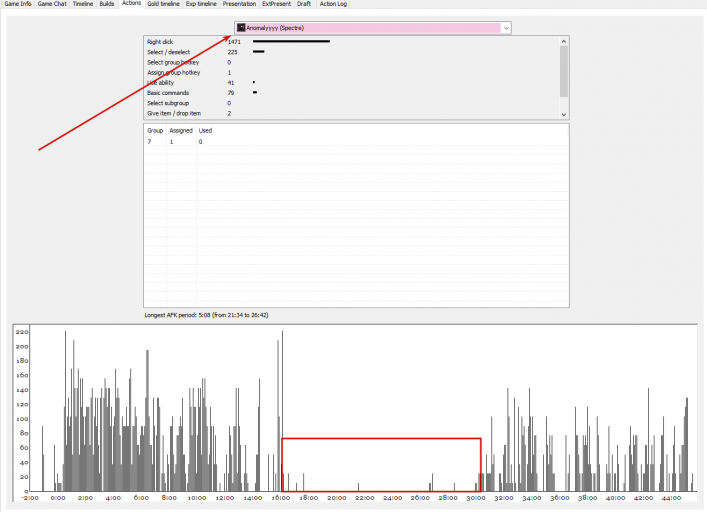Switch to the Presentation tab
Image resolution: width=707 pixels, height=512 pixels.
239,4
